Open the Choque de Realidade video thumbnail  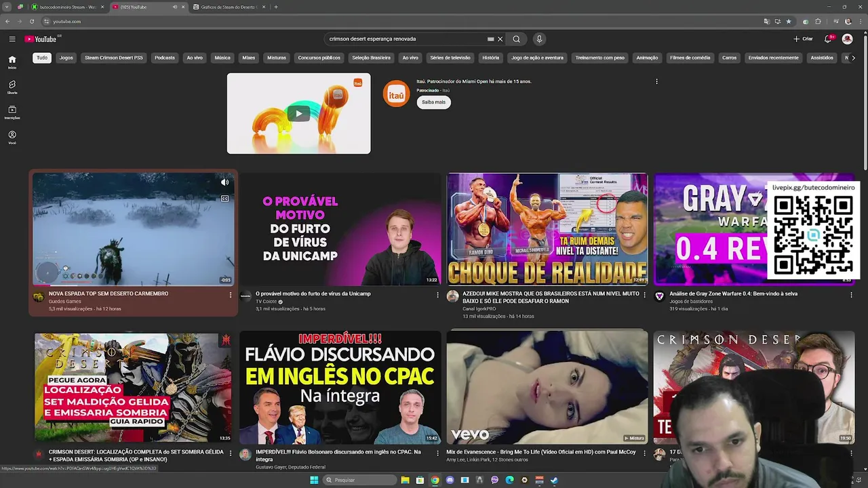click(547, 229)
